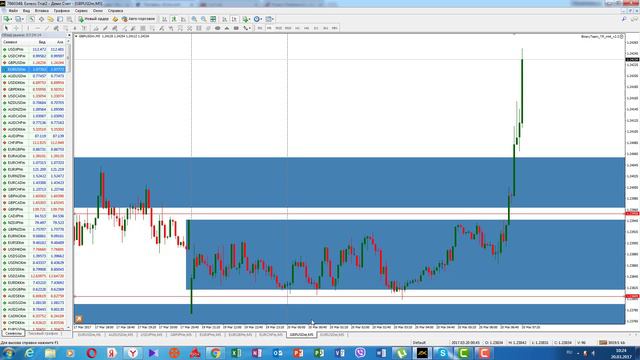Open the Arrows tool dropdown
The image size is (640, 360).
pyautogui.click(x=247, y=28)
